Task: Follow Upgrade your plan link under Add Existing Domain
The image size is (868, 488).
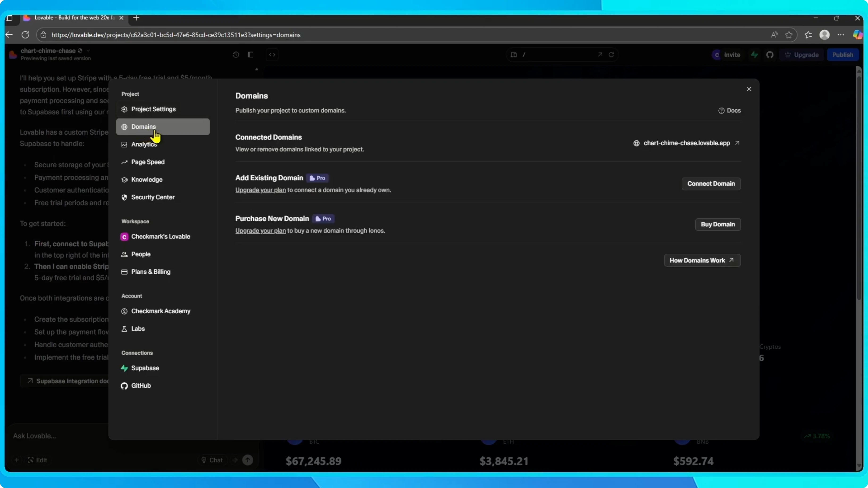Action: coord(260,190)
